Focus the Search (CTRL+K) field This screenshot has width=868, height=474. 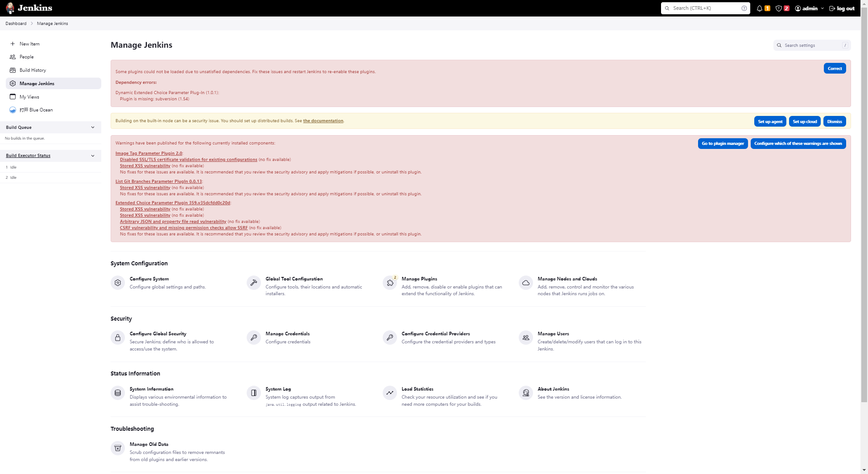coord(705,8)
